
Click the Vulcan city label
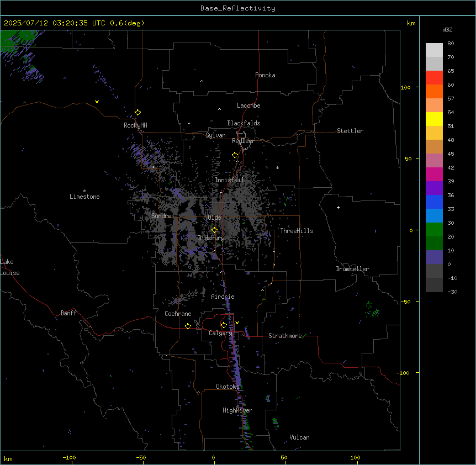299,437
